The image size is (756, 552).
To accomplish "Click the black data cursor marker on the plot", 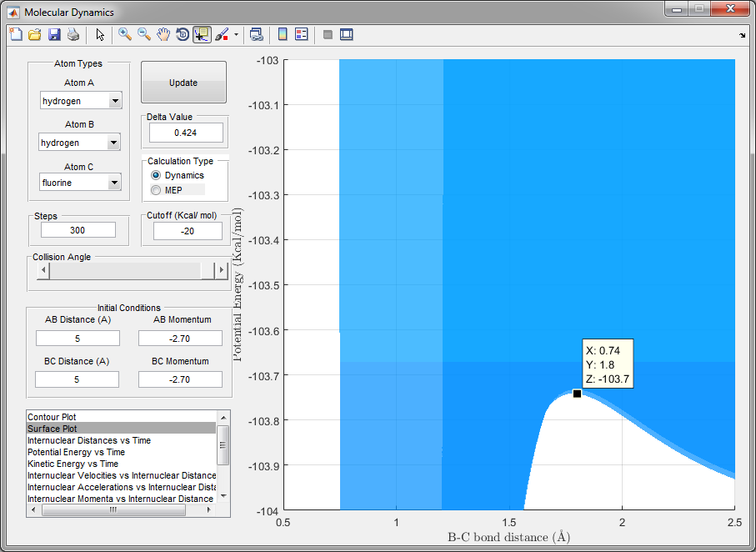I will tap(577, 394).
